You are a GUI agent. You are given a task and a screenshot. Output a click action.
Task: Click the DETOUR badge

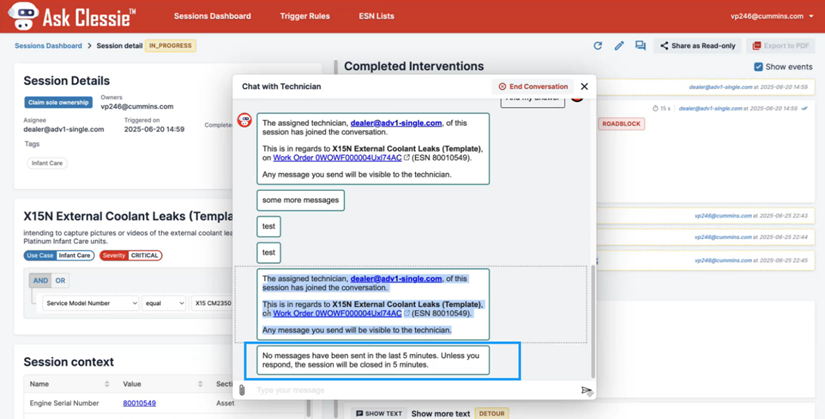491,414
